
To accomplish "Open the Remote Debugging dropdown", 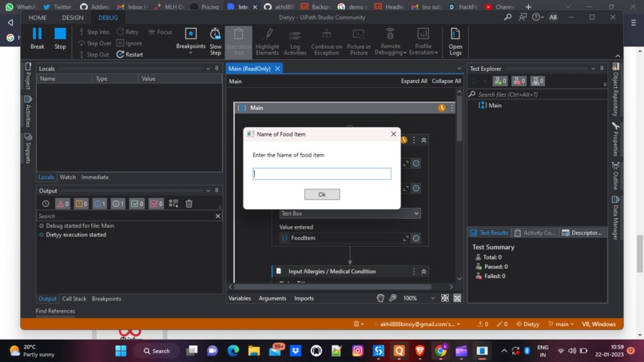I will click(x=390, y=41).
